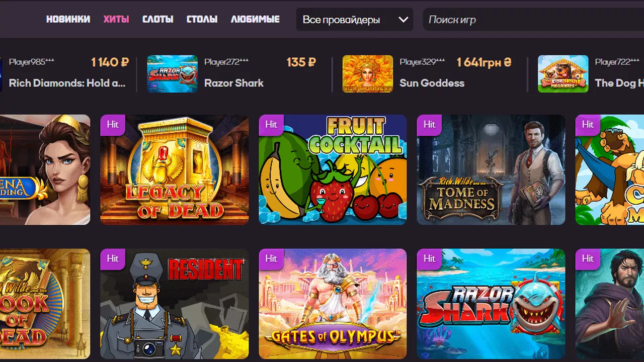Click the Hit badge on Fruit Cocktail

(271, 125)
